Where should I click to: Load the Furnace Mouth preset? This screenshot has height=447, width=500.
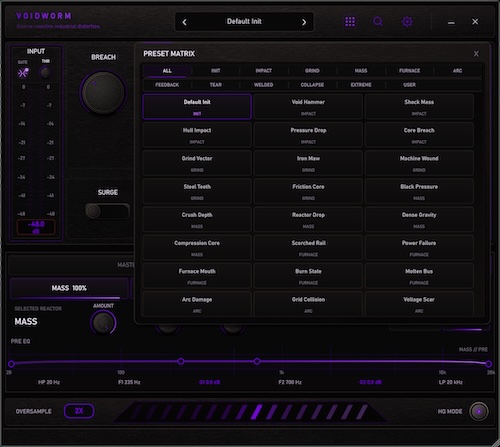tap(197, 276)
